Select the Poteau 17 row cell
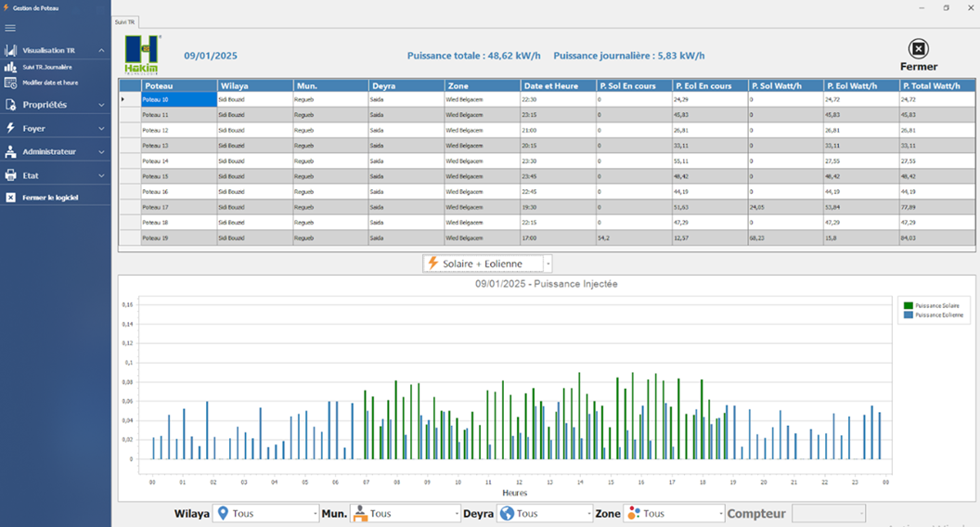The image size is (980, 527). pyautogui.click(x=178, y=207)
